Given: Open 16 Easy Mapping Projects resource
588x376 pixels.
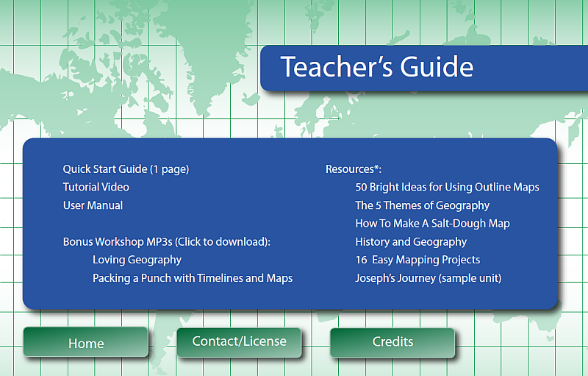Looking at the screenshot, I should [x=417, y=260].
